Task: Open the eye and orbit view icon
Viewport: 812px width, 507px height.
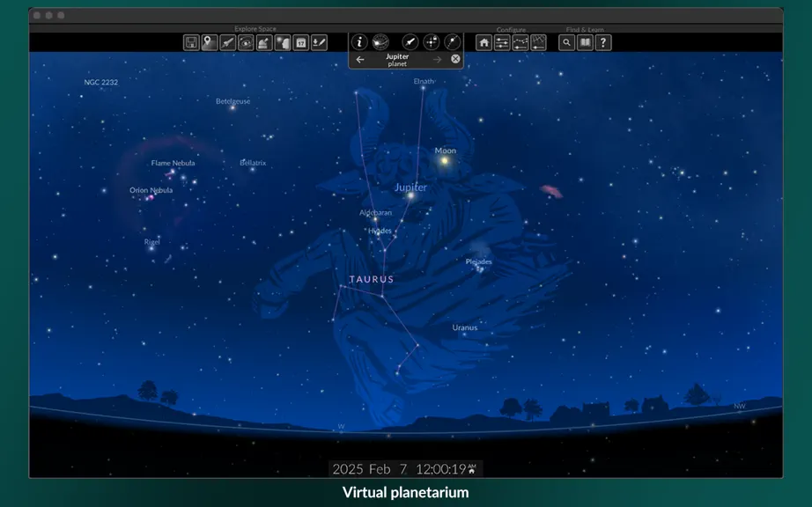Action: pos(246,42)
